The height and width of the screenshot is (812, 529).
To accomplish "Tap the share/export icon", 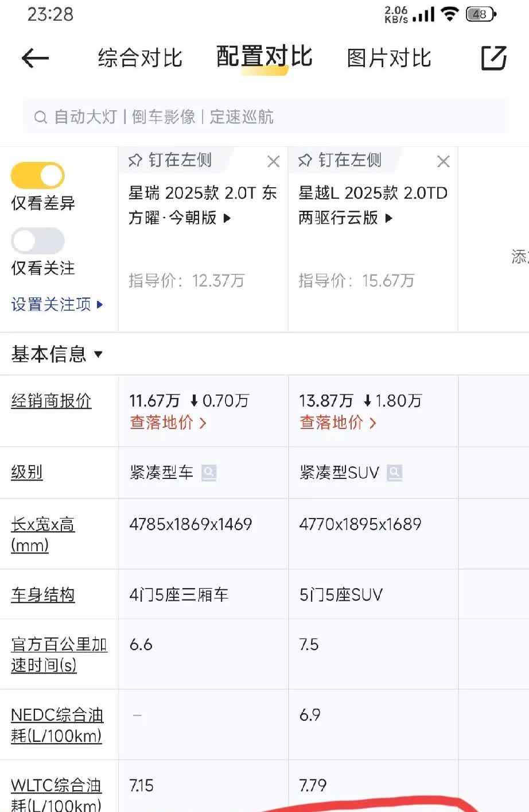I will 493,58.
